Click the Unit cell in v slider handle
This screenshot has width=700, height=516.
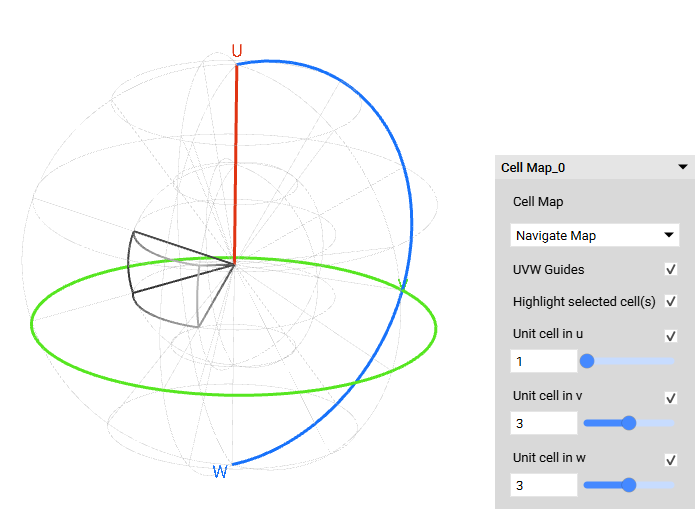pyautogui.click(x=629, y=423)
